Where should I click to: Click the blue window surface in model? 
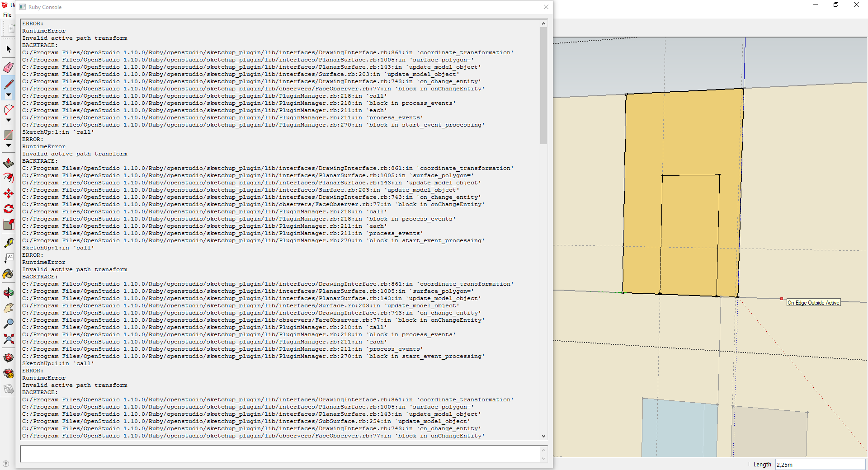679,428
